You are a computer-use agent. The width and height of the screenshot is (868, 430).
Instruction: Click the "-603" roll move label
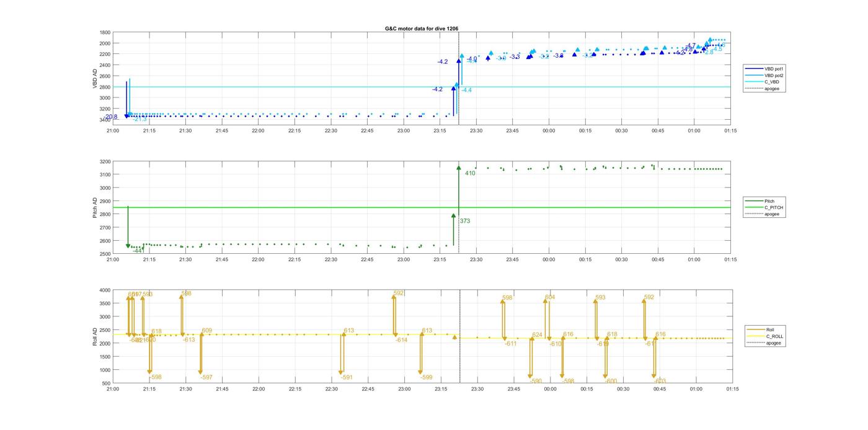pyautogui.click(x=660, y=381)
